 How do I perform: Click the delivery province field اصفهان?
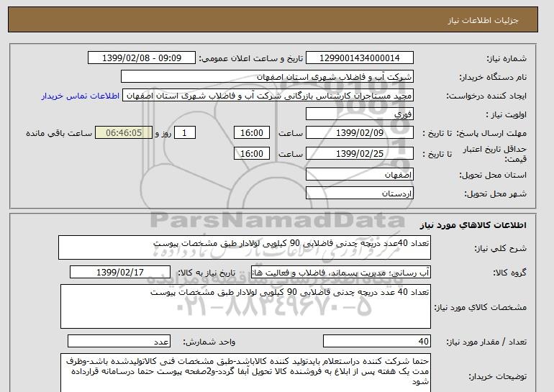(360, 175)
